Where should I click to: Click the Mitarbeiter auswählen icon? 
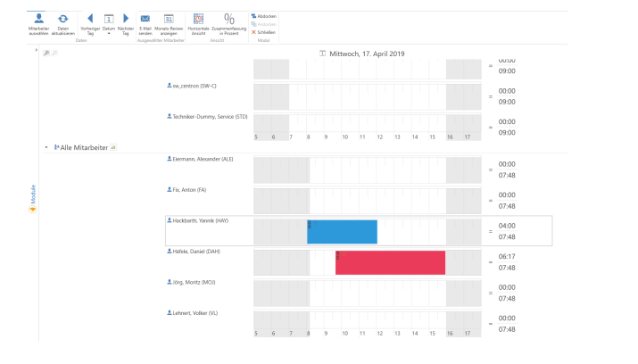click(x=38, y=19)
